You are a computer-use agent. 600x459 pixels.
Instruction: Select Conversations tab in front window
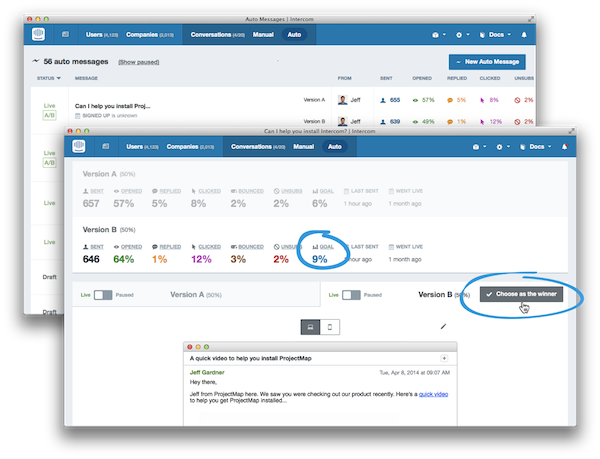(x=258, y=146)
